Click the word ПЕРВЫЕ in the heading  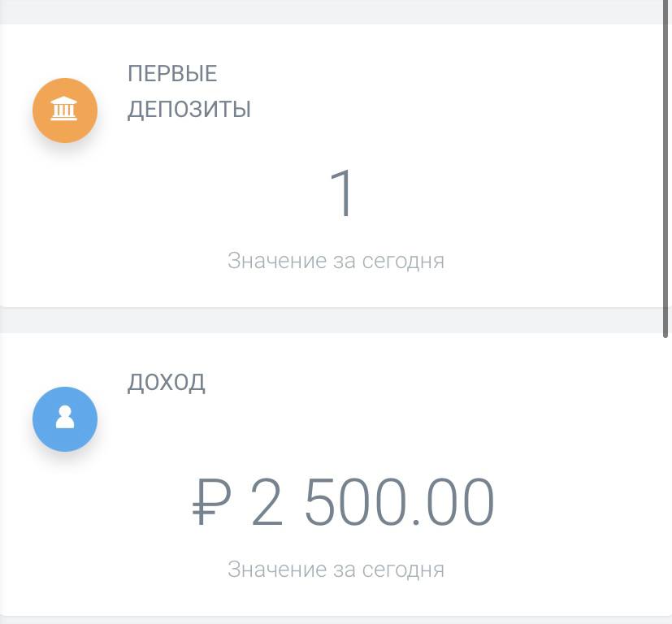coord(172,74)
